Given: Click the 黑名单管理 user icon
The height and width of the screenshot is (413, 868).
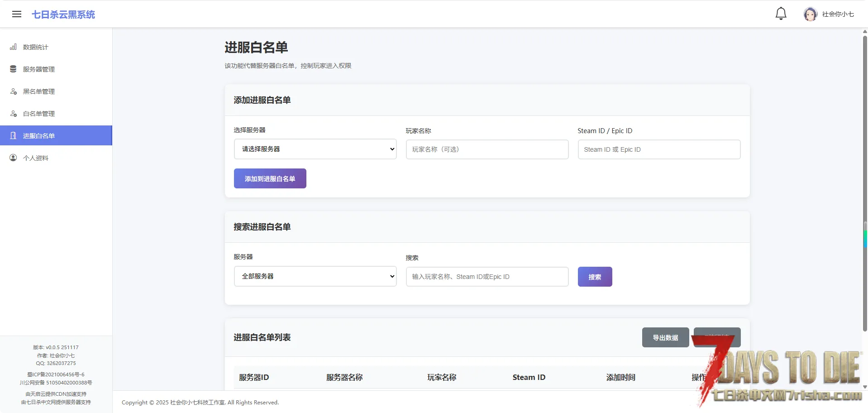Looking at the screenshot, I should 14,91.
